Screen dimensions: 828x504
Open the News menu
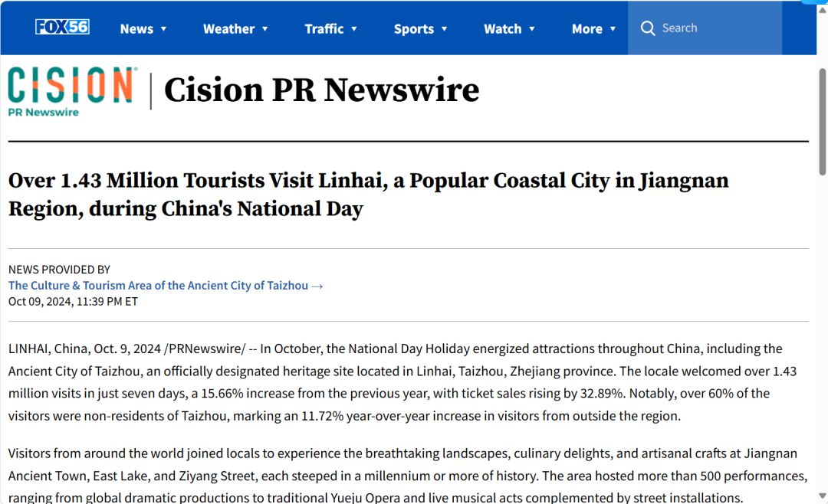tap(136, 29)
